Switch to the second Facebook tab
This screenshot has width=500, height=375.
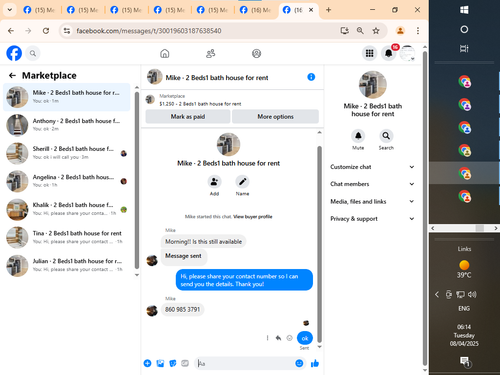83,10
